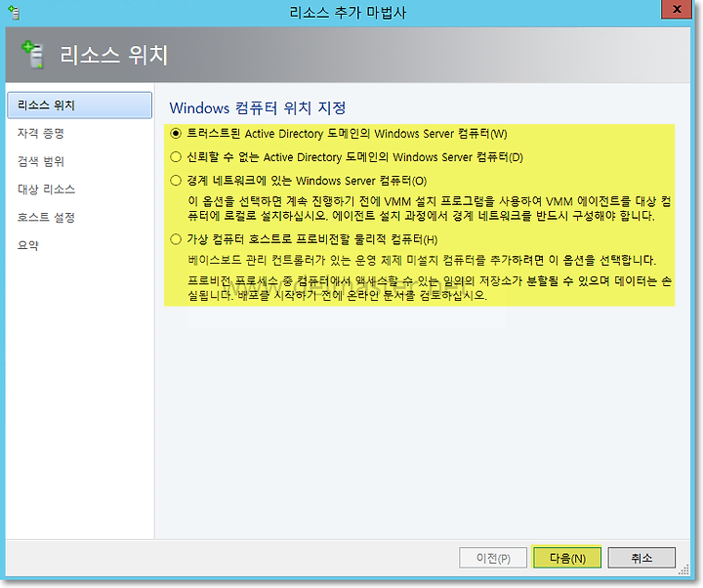Open the 자격 증명 wizard step
Screen dimensions: 703x588
41,133
